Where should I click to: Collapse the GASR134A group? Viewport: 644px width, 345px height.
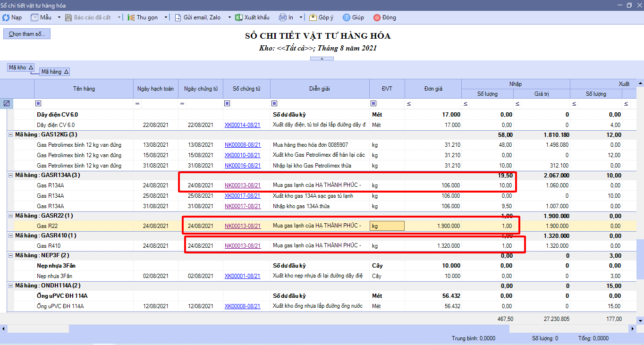[x=11, y=175]
